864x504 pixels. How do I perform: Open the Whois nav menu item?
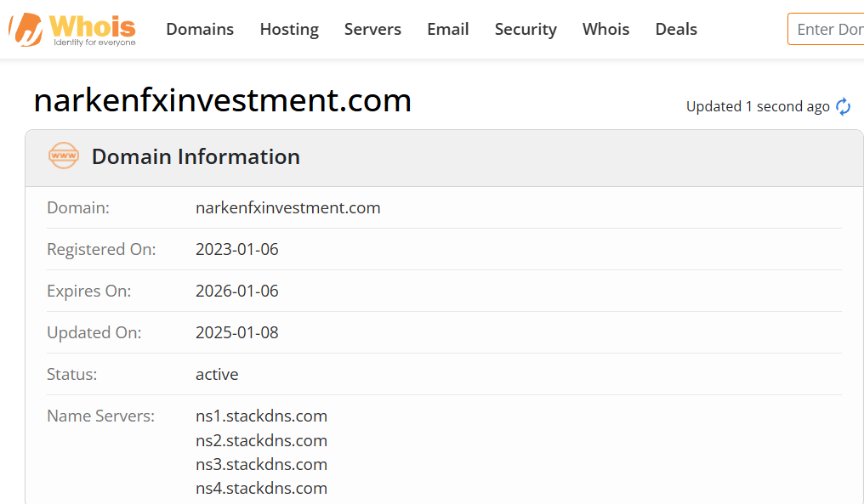[x=605, y=29]
